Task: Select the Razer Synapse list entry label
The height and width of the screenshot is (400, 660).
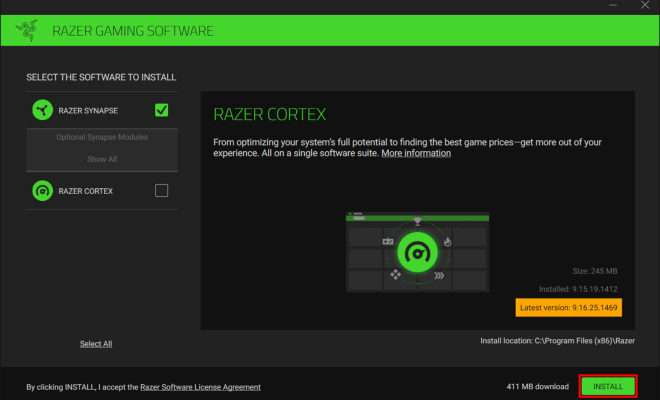Action: point(88,111)
